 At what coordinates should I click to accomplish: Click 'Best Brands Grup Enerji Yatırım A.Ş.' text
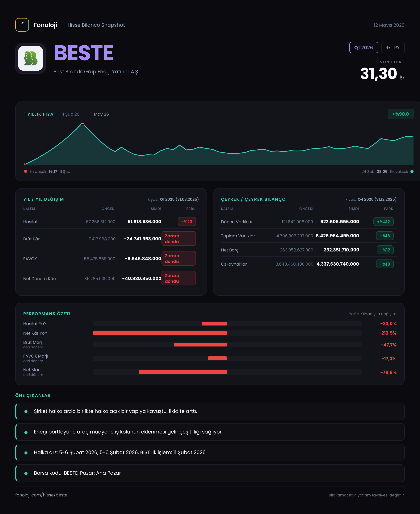pos(96,72)
